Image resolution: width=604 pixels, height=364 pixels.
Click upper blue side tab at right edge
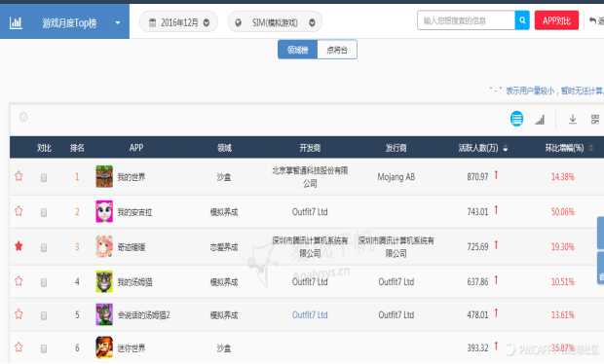pyautogui.click(x=600, y=233)
